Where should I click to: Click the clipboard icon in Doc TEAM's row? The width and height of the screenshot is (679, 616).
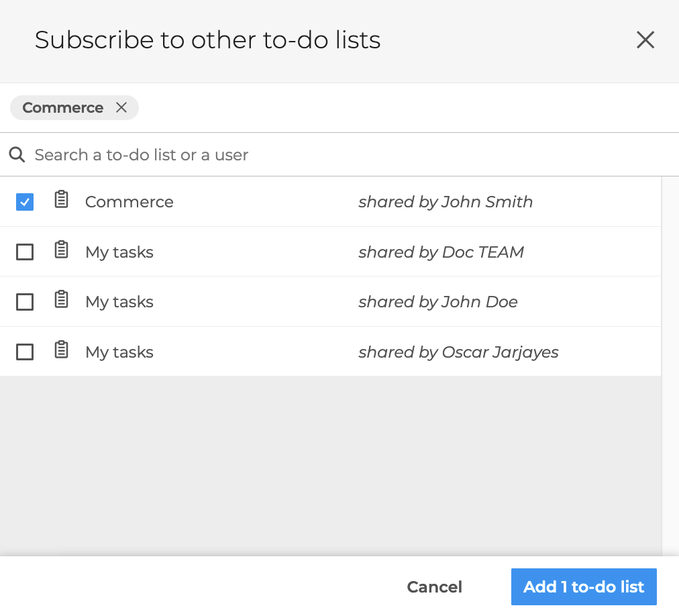coord(62,250)
